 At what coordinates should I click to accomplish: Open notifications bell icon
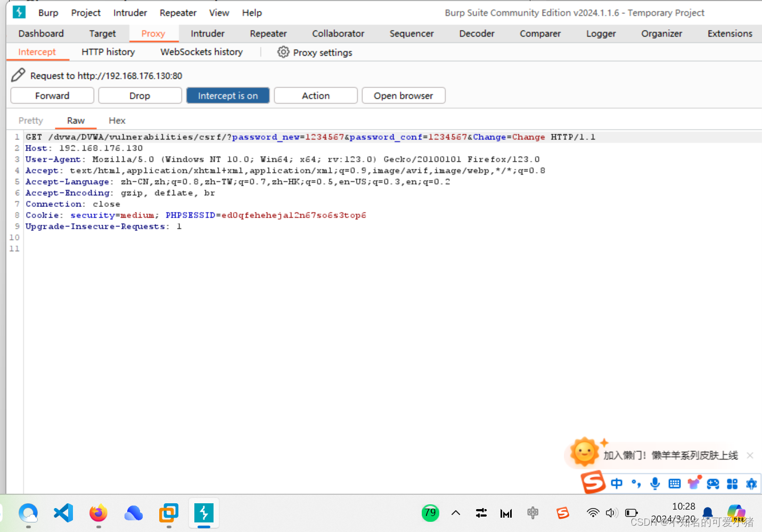pos(708,513)
